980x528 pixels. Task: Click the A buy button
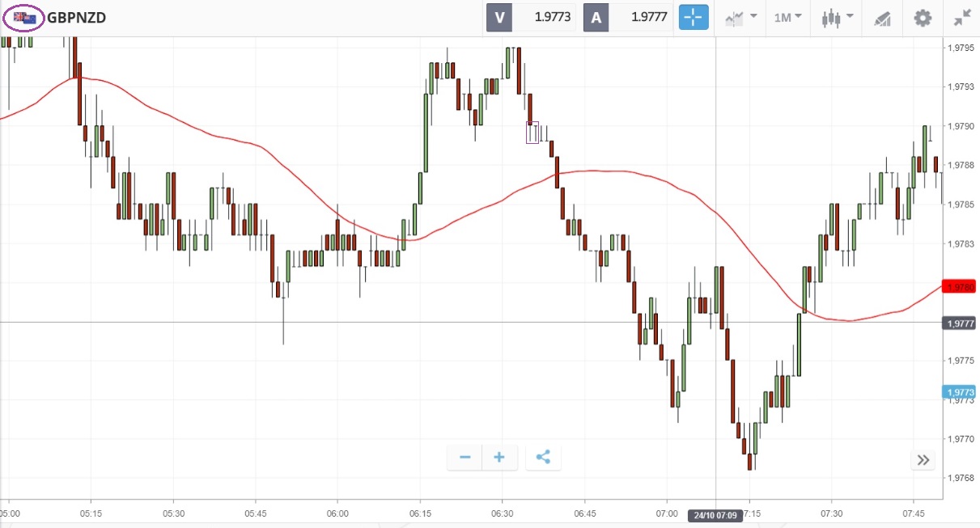[x=596, y=17]
